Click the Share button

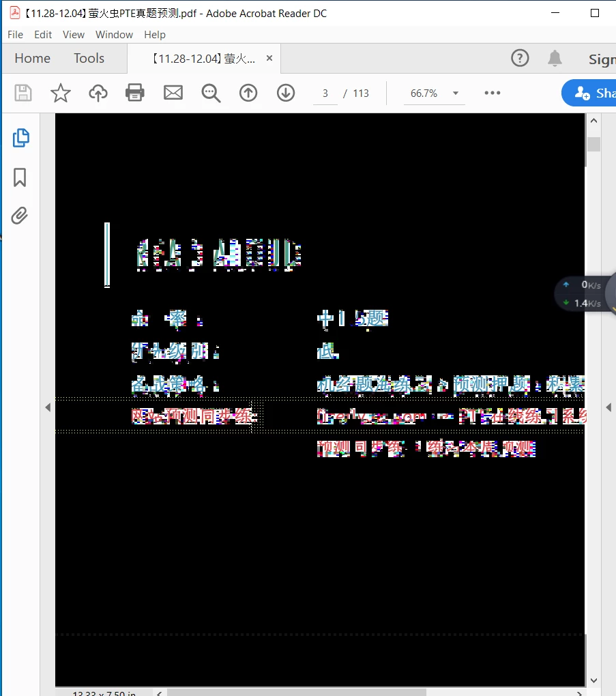[589, 93]
